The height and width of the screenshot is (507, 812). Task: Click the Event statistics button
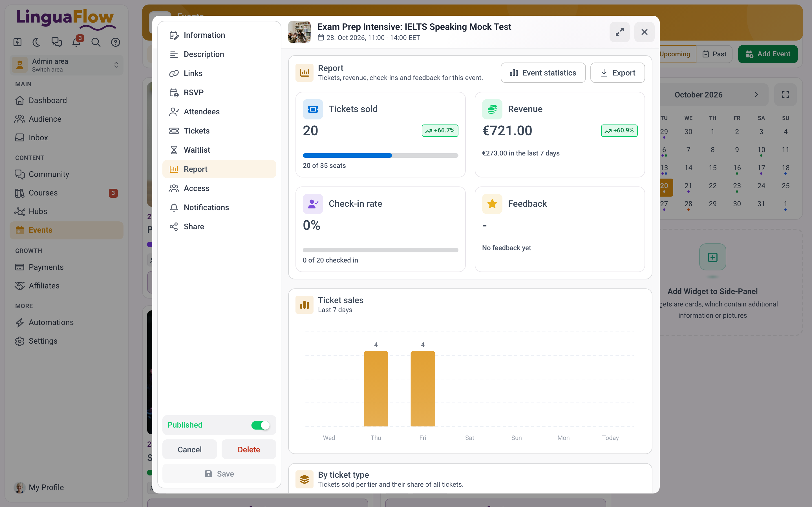coord(543,73)
